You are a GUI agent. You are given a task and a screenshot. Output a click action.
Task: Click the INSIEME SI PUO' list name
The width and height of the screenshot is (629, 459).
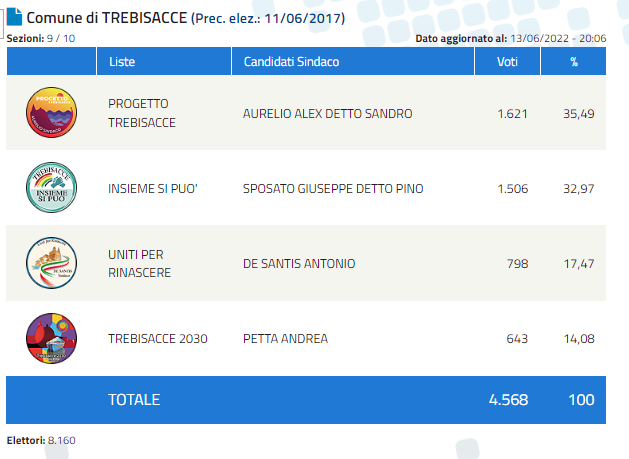tap(153, 189)
